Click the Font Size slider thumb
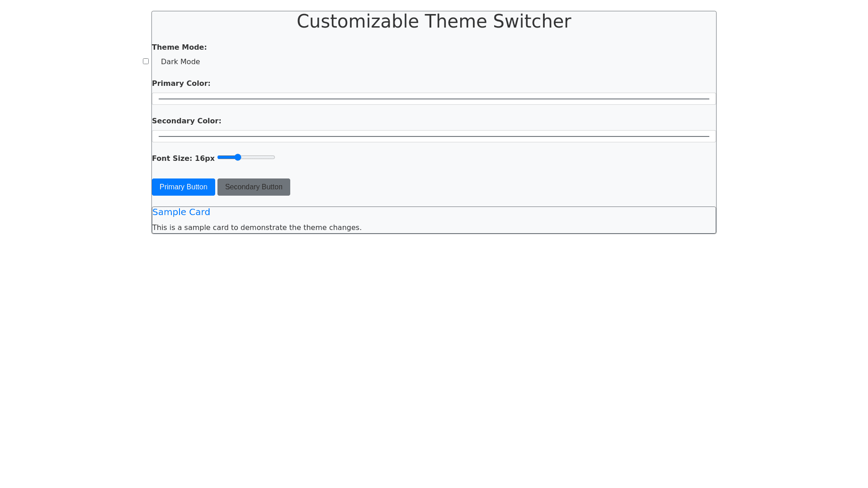 point(238,157)
